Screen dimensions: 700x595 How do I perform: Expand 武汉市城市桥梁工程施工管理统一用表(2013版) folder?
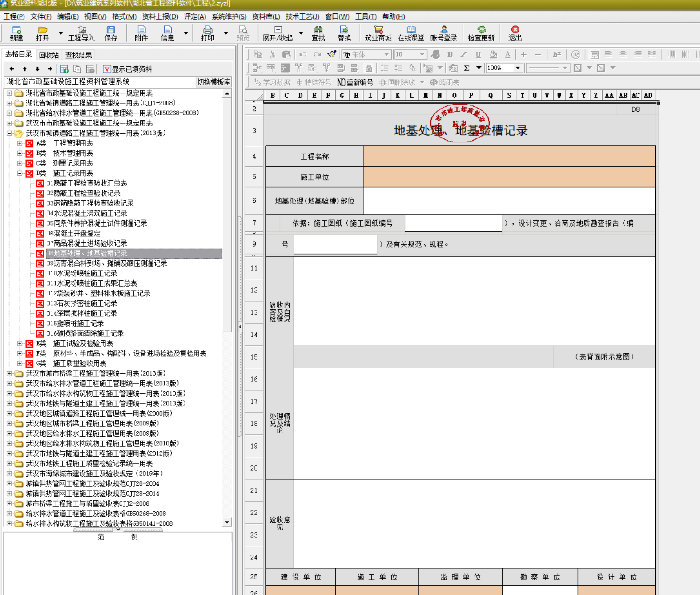(9, 373)
